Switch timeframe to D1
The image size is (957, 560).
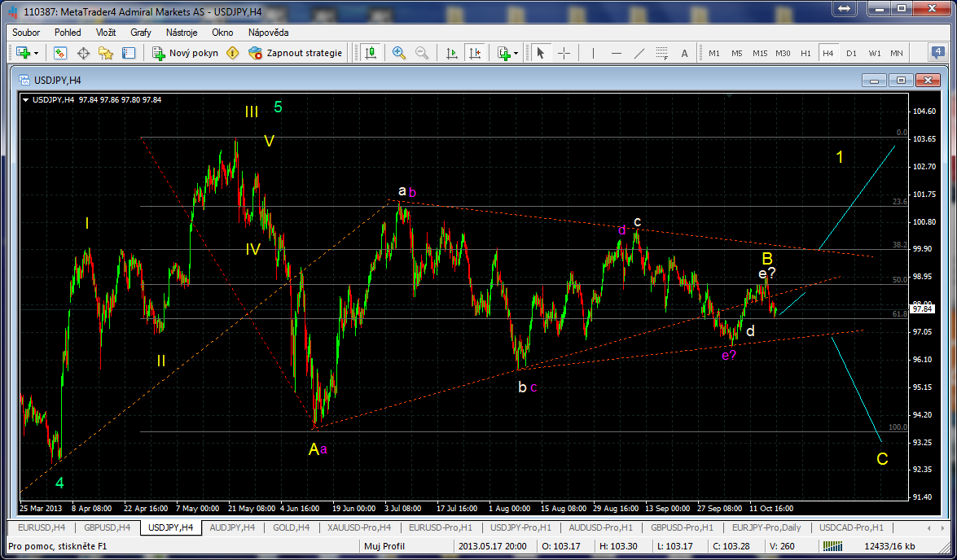[851, 53]
